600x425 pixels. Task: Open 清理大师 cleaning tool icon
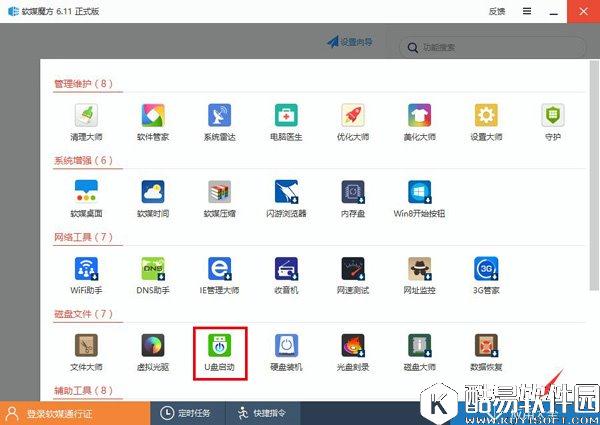pos(86,115)
